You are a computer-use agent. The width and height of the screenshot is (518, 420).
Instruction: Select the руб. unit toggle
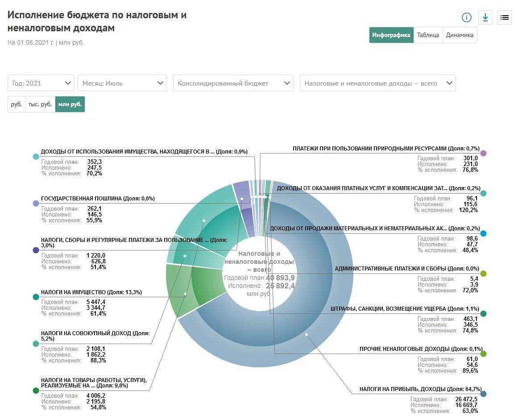coord(16,104)
